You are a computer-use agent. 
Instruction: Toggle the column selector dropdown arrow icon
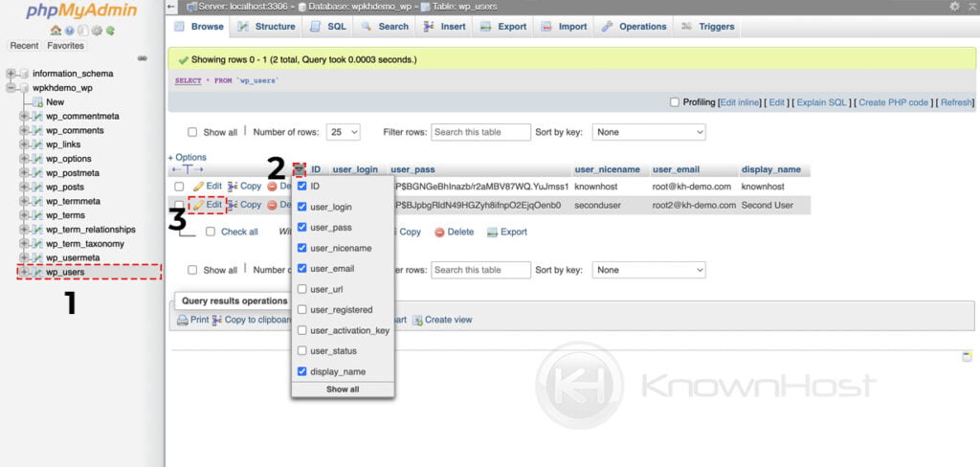[x=300, y=169]
